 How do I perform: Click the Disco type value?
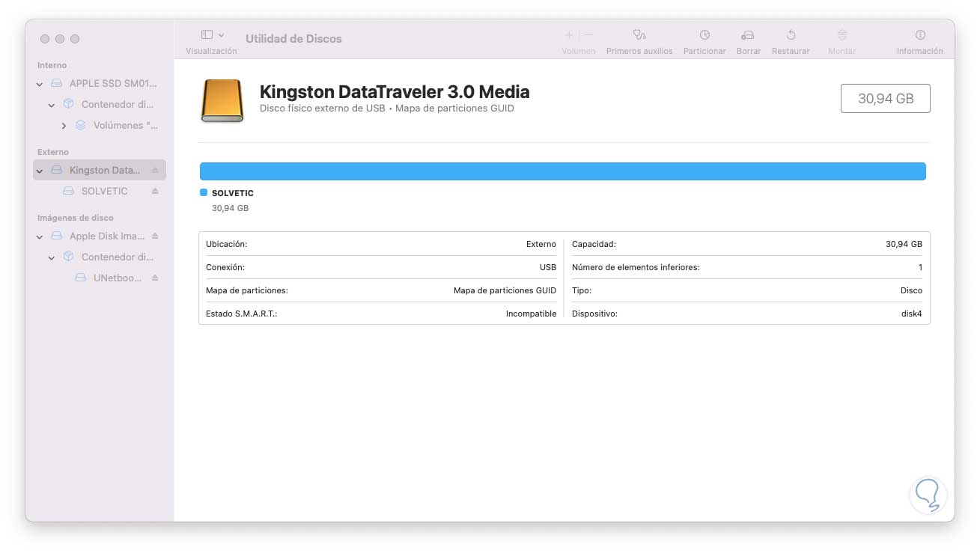[911, 290]
